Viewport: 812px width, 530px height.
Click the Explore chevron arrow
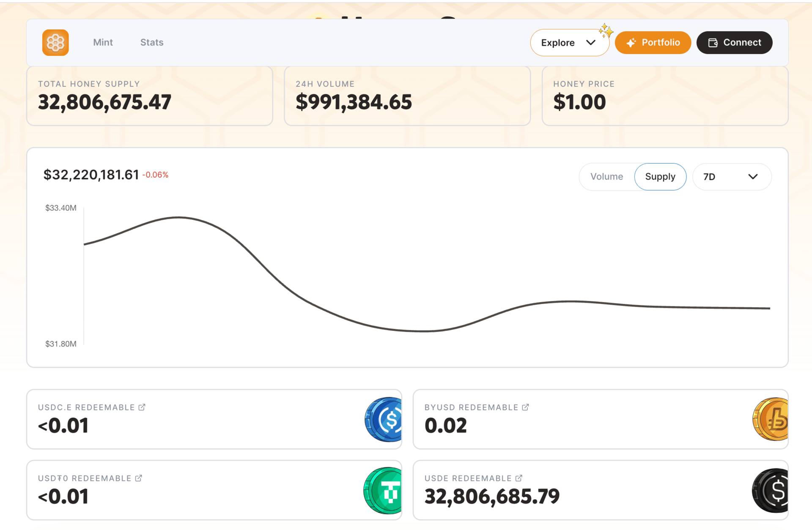tap(591, 43)
